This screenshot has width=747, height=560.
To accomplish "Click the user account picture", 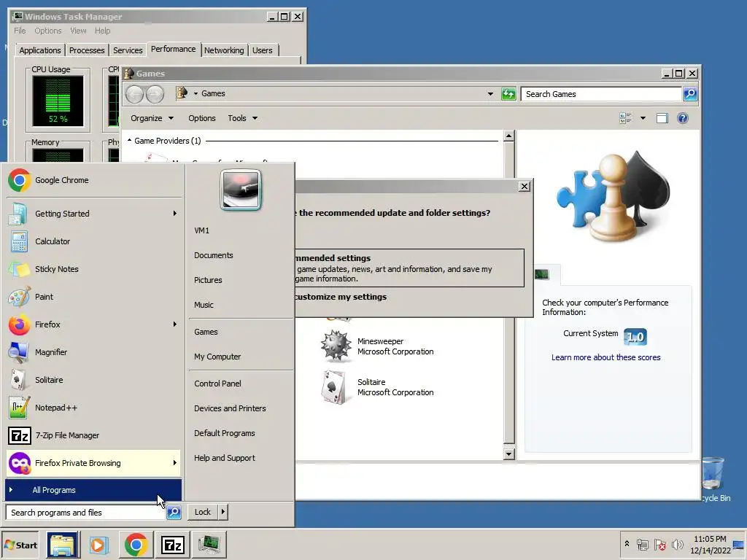I will 241,190.
